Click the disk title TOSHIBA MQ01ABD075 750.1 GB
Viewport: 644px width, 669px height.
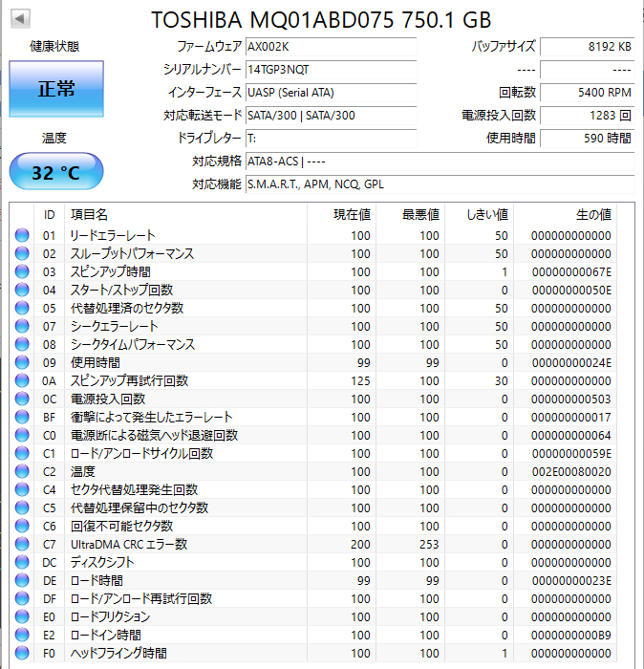321,20
